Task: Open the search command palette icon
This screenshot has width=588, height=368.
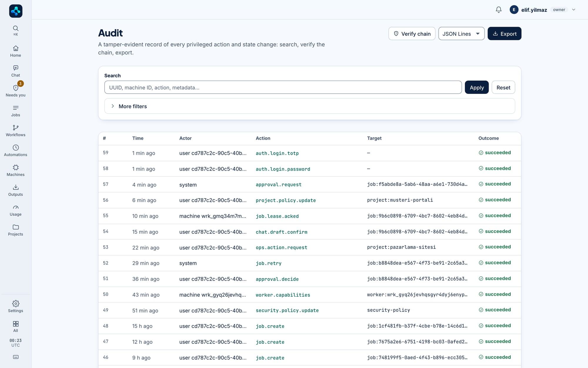Action: 16,30
